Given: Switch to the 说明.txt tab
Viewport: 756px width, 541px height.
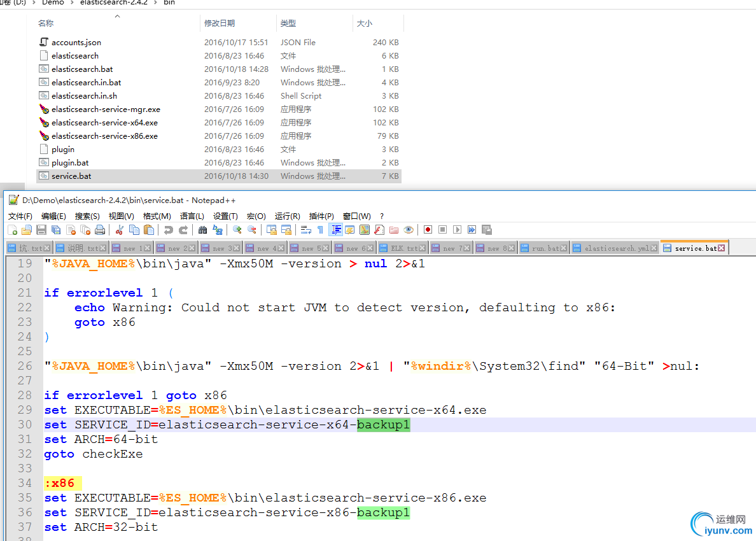Looking at the screenshot, I should pyautogui.click(x=81, y=248).
